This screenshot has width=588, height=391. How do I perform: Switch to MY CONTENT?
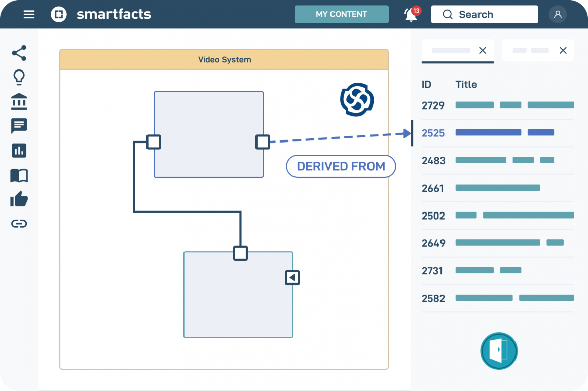click(x=341, y=14)
